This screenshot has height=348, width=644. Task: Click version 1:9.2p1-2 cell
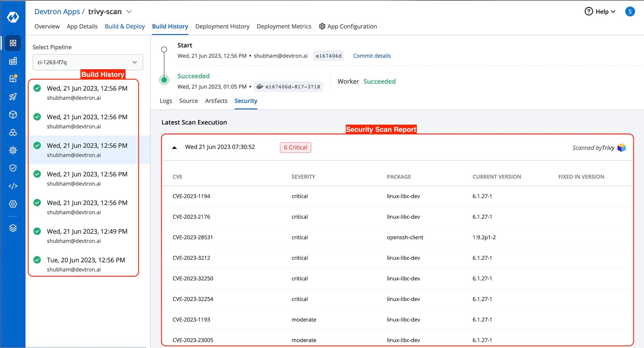(484, 237)
